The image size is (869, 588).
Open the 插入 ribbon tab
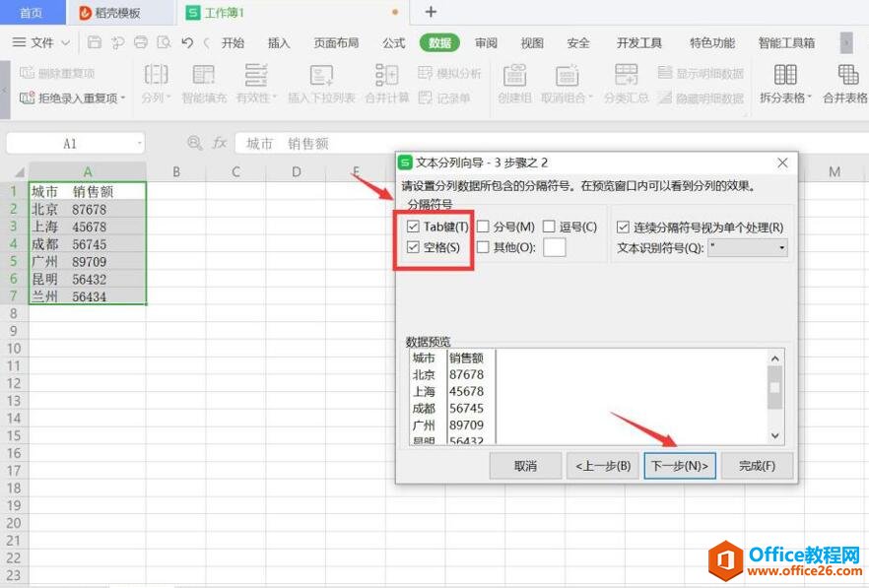click(279, 42)
